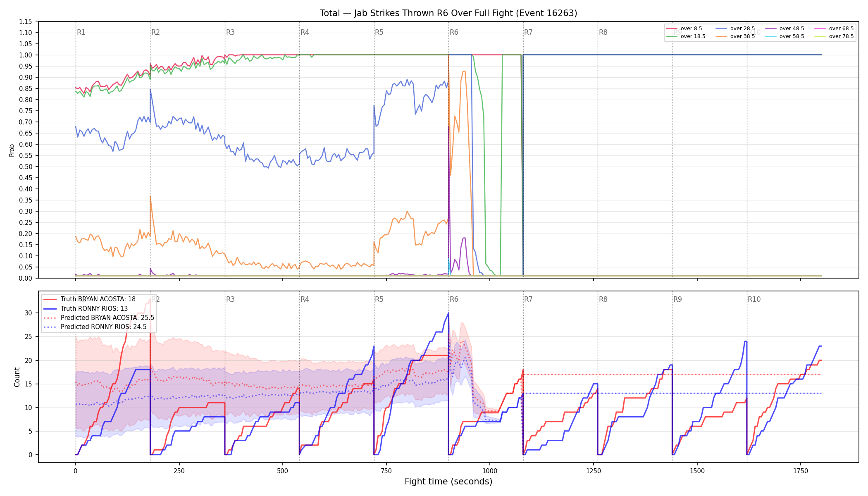Click the R6 round marker in the count chart
The width and height of the screenshot is (868, 496).
click(x=454, y=299)
